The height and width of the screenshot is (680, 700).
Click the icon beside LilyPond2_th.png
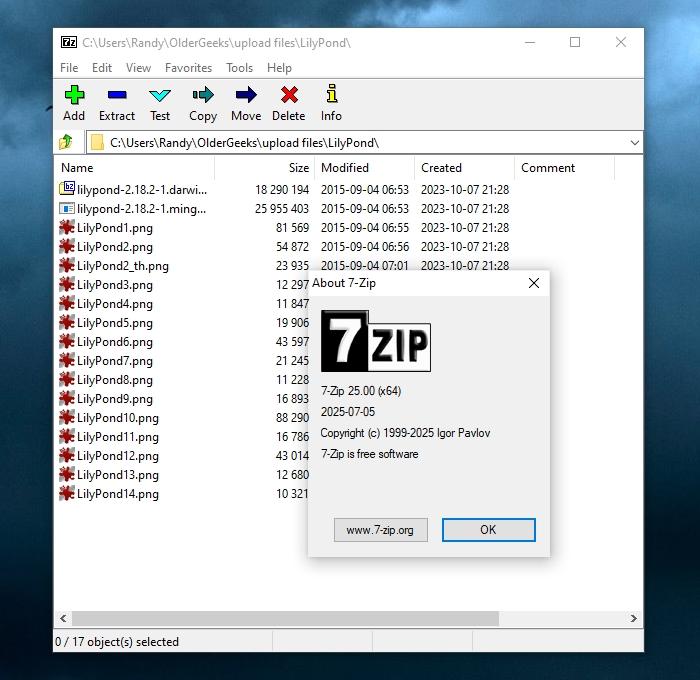point(67,265)
